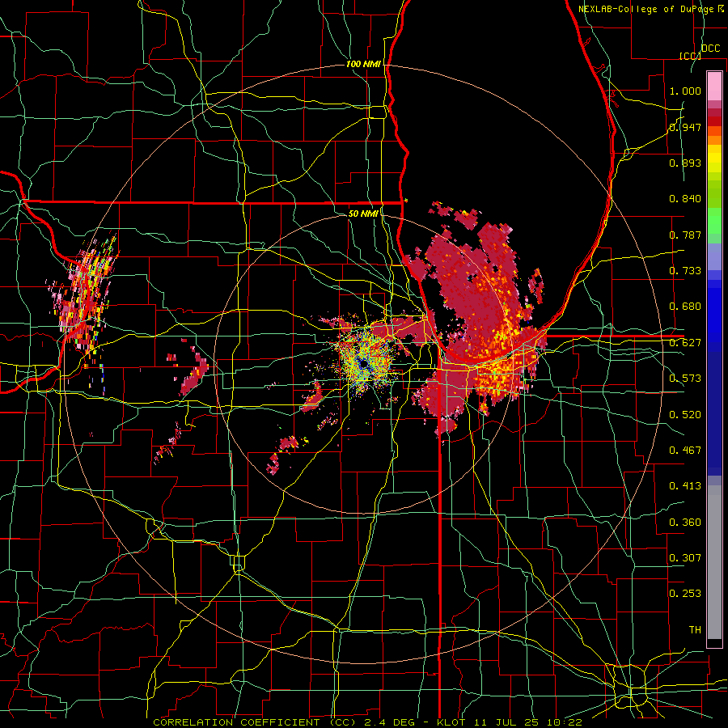The width and height of the screenshot is (728, 728).
Task: Click the 0.573 scale label
Action: pos(685,379)
